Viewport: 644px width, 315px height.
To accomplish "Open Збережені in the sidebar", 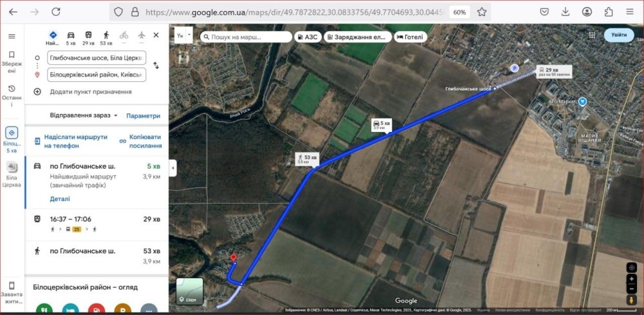I will tap(12, 62).
